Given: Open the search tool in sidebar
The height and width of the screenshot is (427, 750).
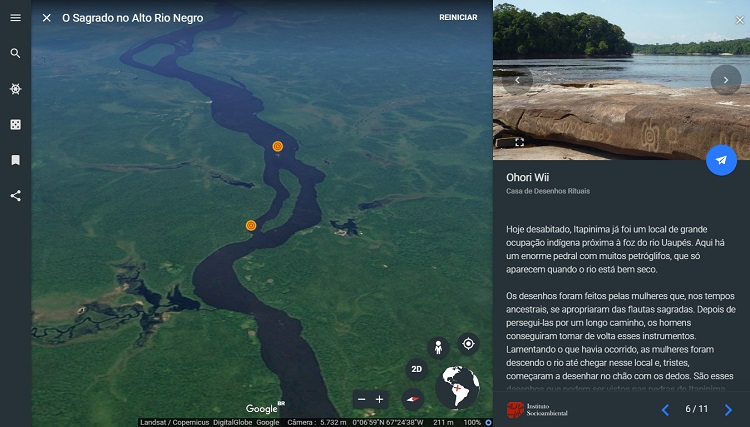Looking at the screenshot, I should [15, 53].
